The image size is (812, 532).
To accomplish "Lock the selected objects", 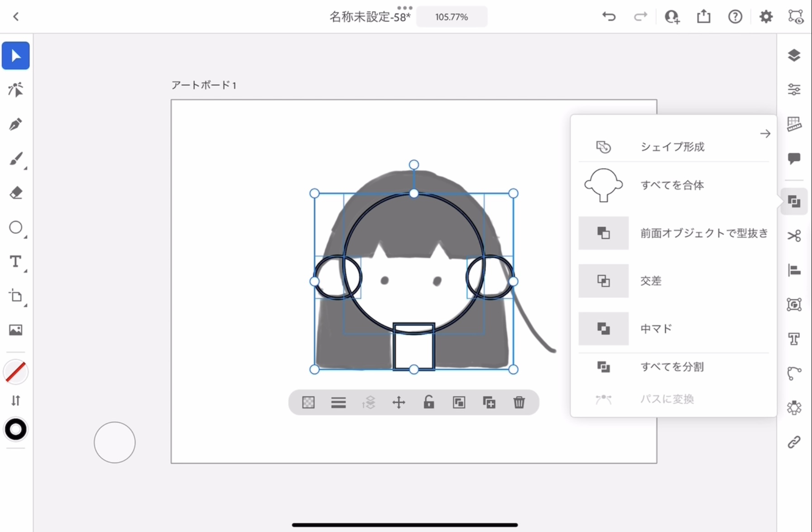I will point(429,402).
